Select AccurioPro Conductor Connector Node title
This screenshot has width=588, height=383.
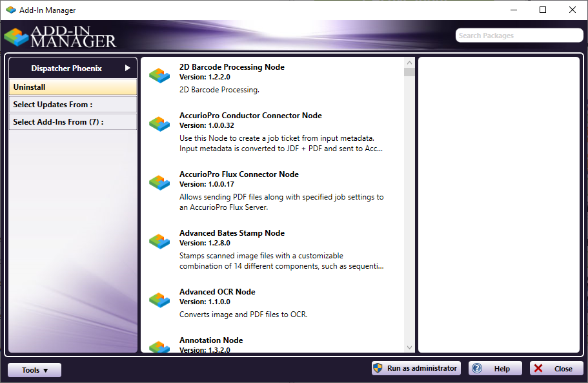click(250, 116)
